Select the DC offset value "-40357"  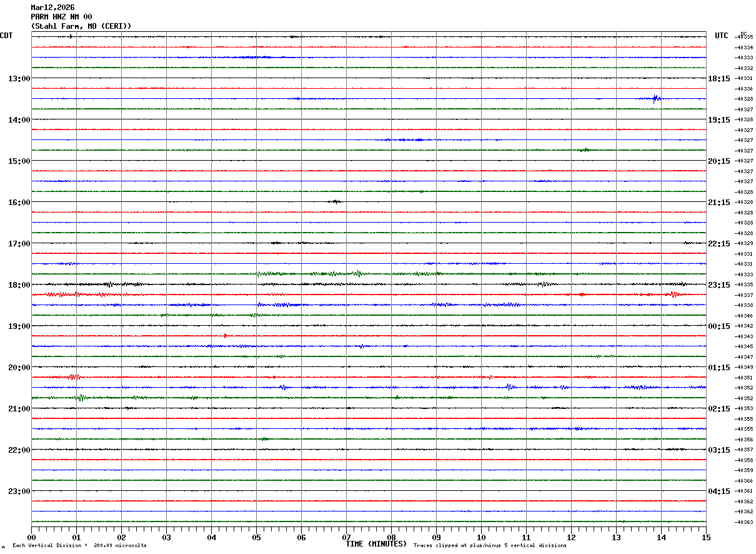coord(744,450)
